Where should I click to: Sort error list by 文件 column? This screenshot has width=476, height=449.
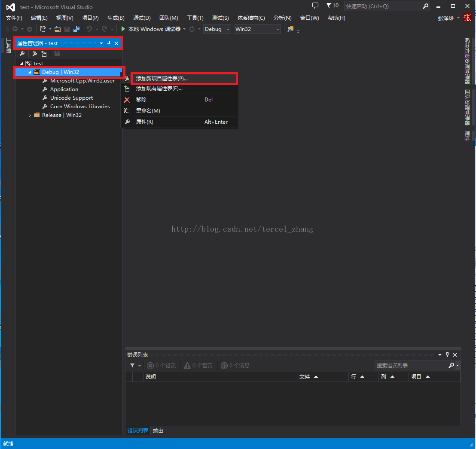pyautogui.click(x=322, y=377)
